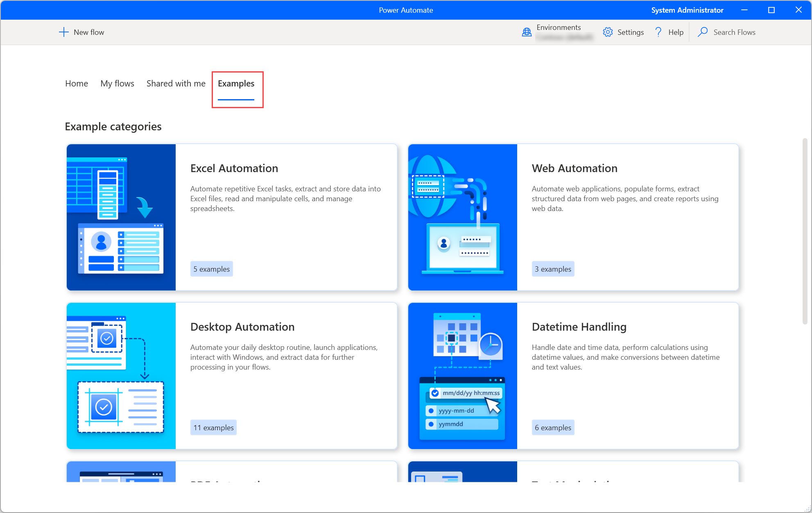Screen dimensions: 812x513
Task: Select the My flows tab
Action: (x=118, y=83)
